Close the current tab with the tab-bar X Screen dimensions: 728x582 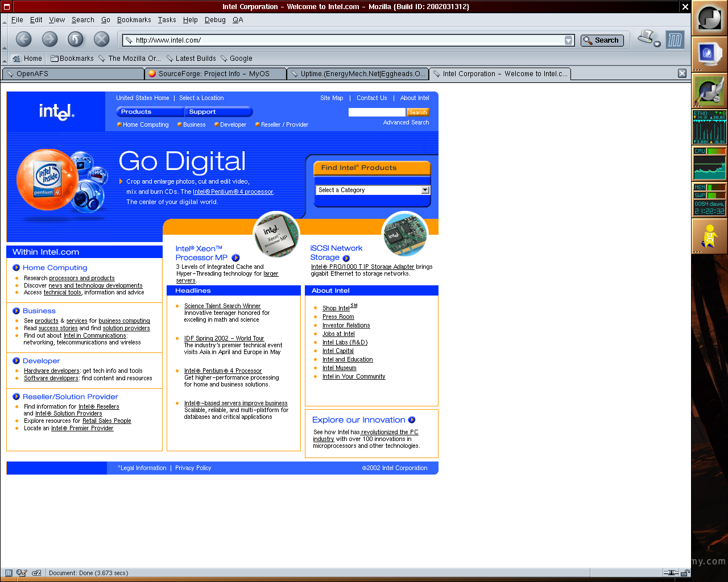tap(682, 73)
